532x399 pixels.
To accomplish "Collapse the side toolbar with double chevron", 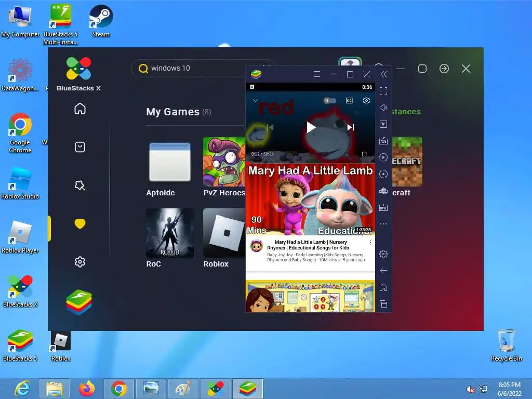I will tap(384, 74).
